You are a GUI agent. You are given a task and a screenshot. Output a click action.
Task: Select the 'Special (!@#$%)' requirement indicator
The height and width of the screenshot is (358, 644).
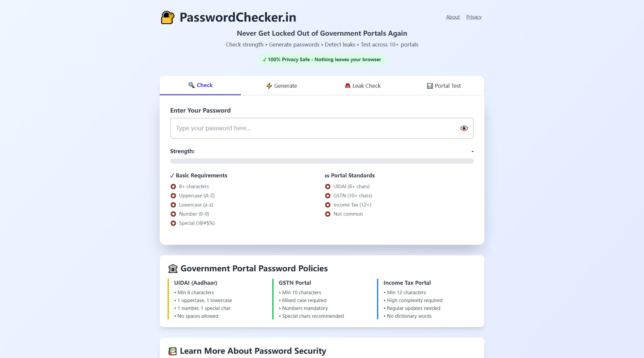173,223
